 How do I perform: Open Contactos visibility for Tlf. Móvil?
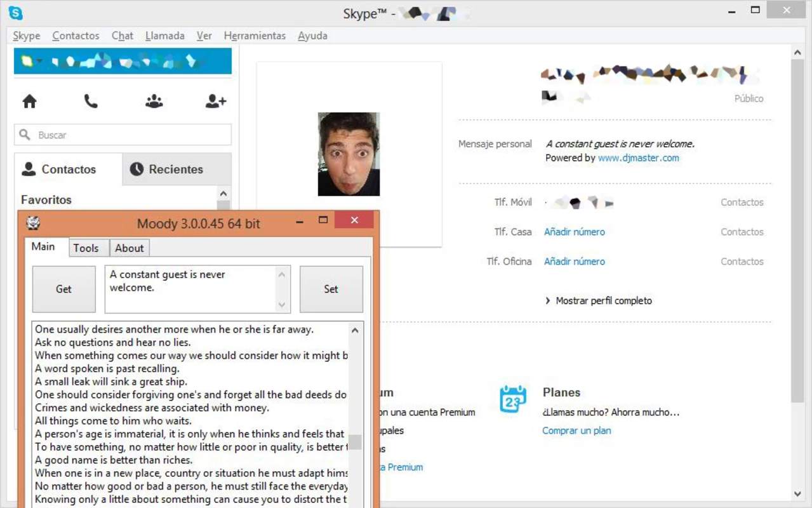tap(742, 203)
